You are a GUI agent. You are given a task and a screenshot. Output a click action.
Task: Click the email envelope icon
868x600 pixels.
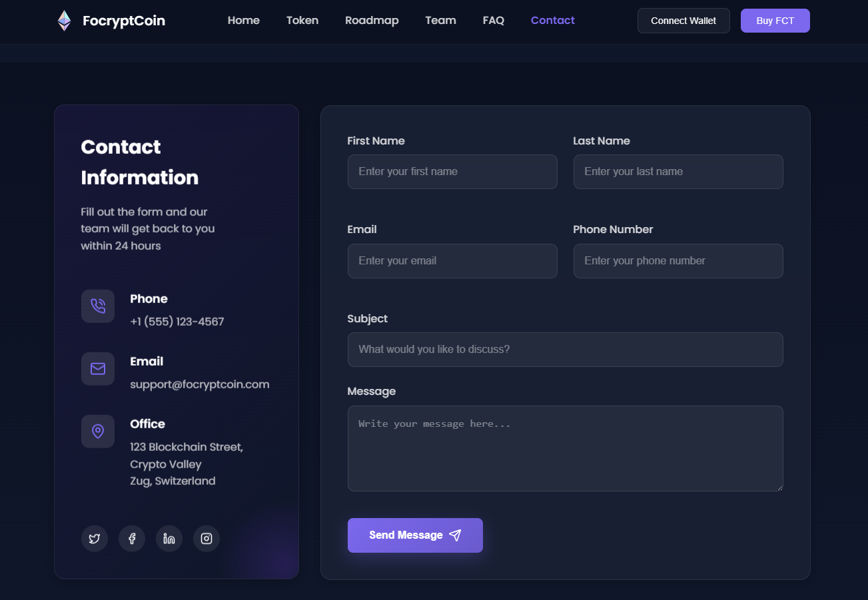click(98, 369)
